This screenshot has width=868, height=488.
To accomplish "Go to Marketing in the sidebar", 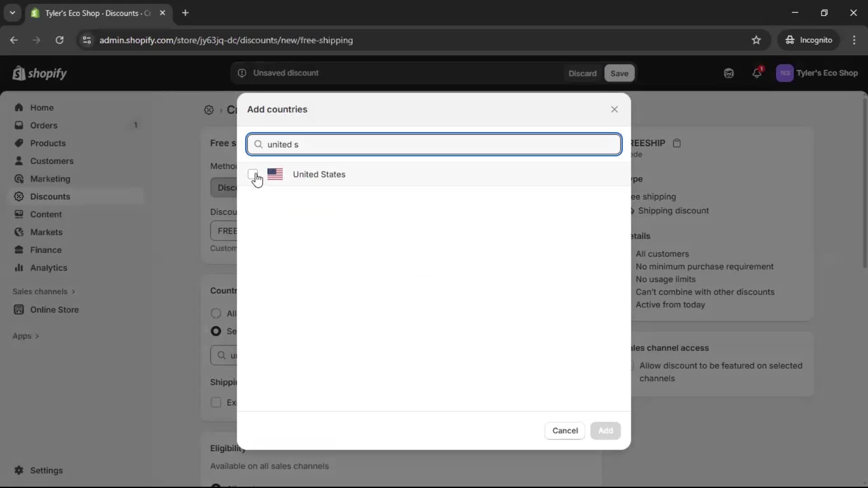I will point(50,179).
